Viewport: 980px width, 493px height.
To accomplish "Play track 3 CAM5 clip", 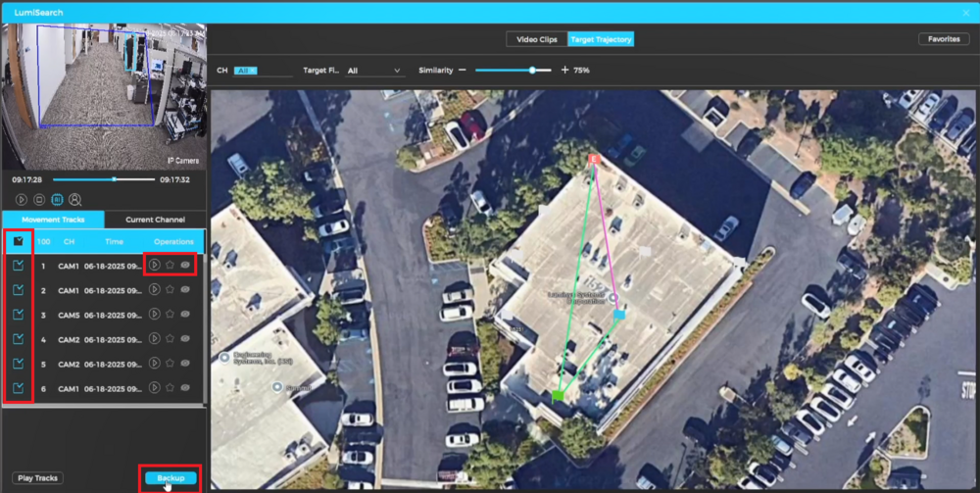I will (155, 315).
